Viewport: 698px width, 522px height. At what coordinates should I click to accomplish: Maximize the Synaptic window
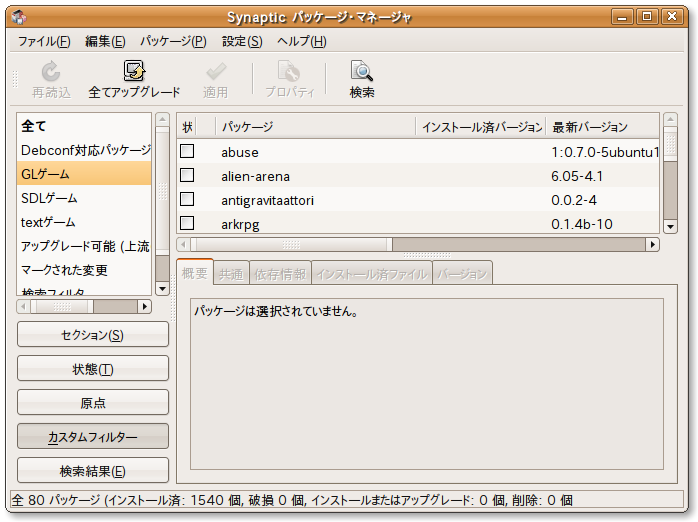[647, 17]
